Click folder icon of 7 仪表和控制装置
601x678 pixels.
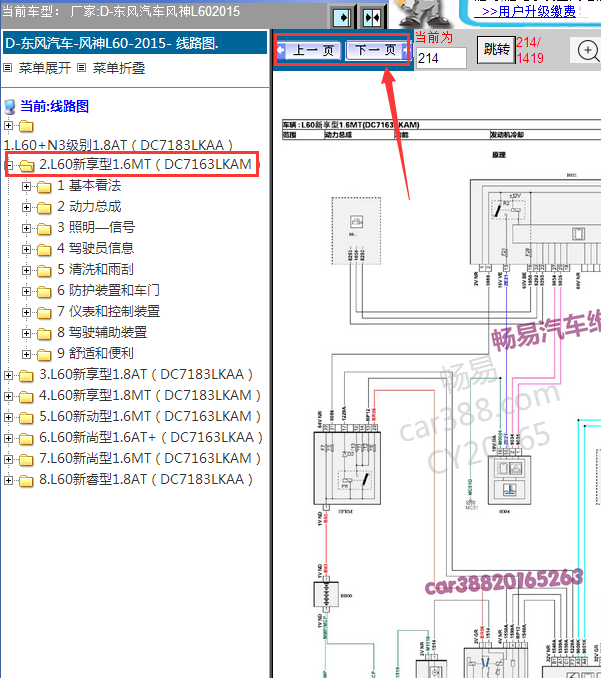click(x=44, y=313)
